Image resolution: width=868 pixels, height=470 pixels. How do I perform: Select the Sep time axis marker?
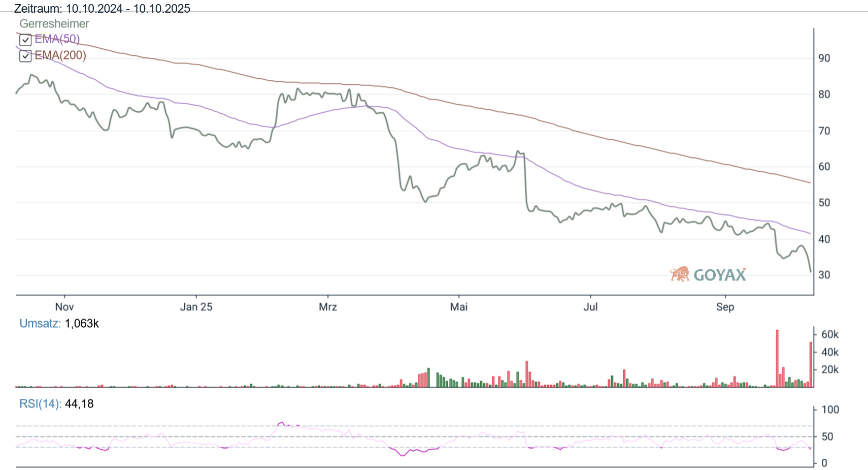[725, 307]
